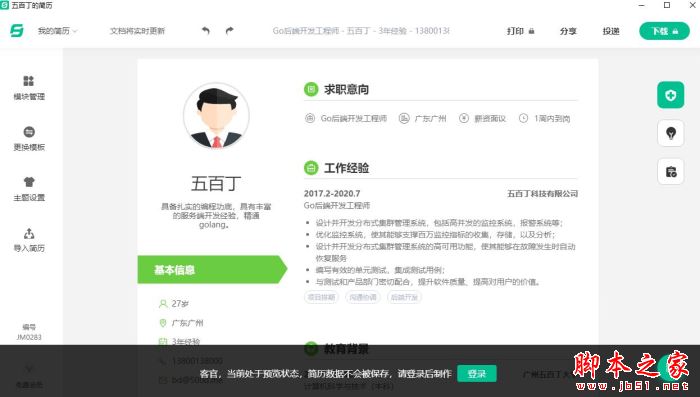The width and height of the screenshot is (700, 397).
Task: Select the name 五百丁 on the resume
Action: pyautogui.click(x=216, y=184)
